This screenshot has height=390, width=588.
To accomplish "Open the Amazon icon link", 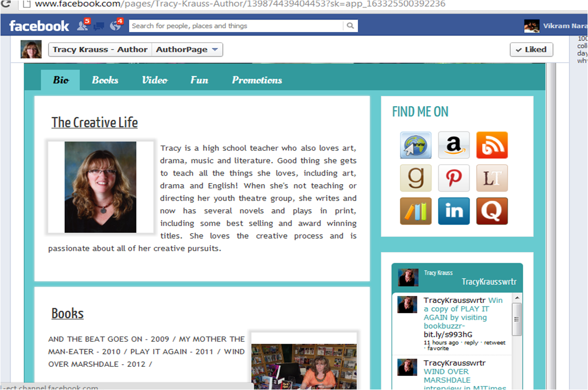I will pos(454,145).
